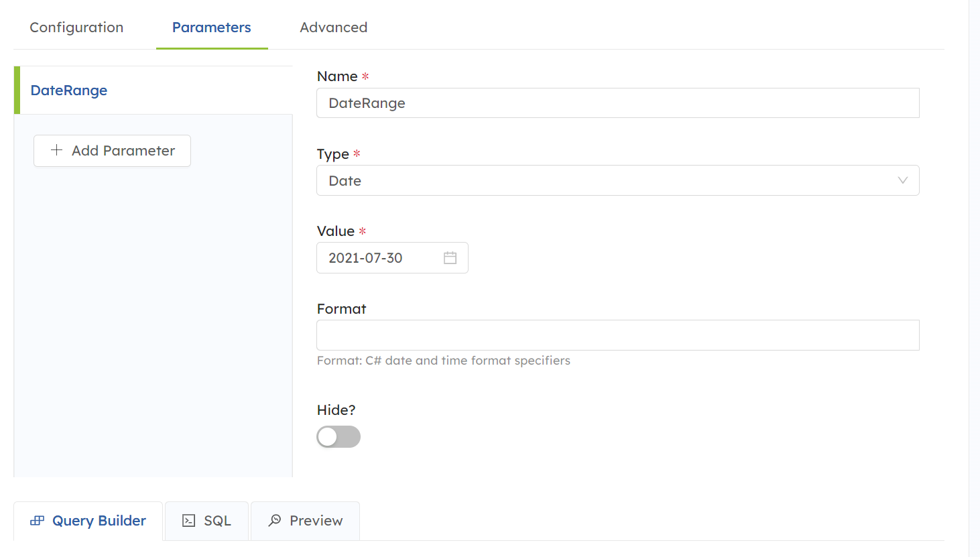980x557 pixels.
Task: Select the Query Builder tab label
Action: [99, 521]
